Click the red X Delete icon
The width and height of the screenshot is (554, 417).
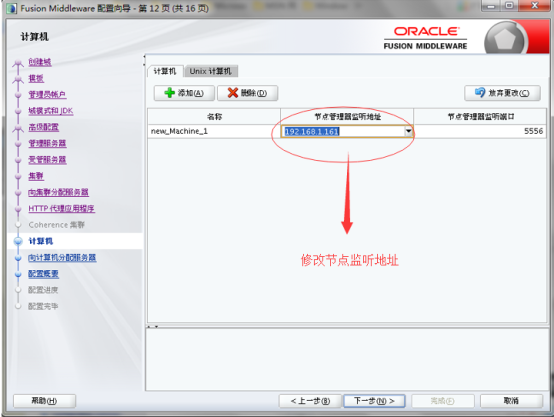233,93
